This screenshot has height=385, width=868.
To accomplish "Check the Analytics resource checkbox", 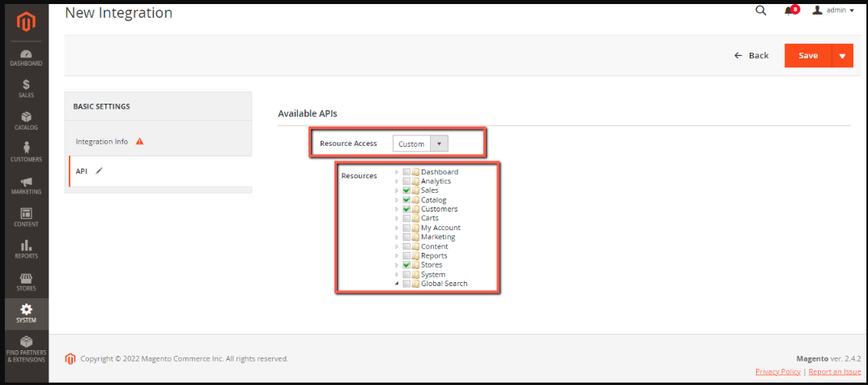I will click(x=406, y=181).
